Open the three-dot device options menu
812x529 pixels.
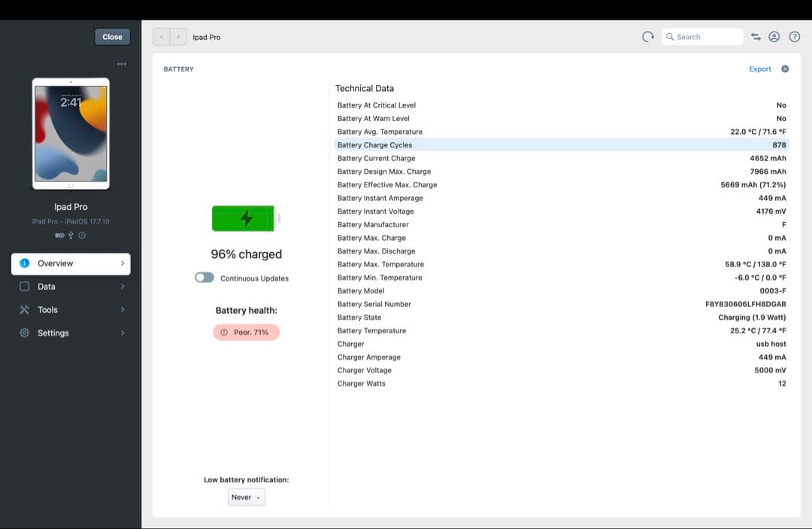tap(122, 64)
